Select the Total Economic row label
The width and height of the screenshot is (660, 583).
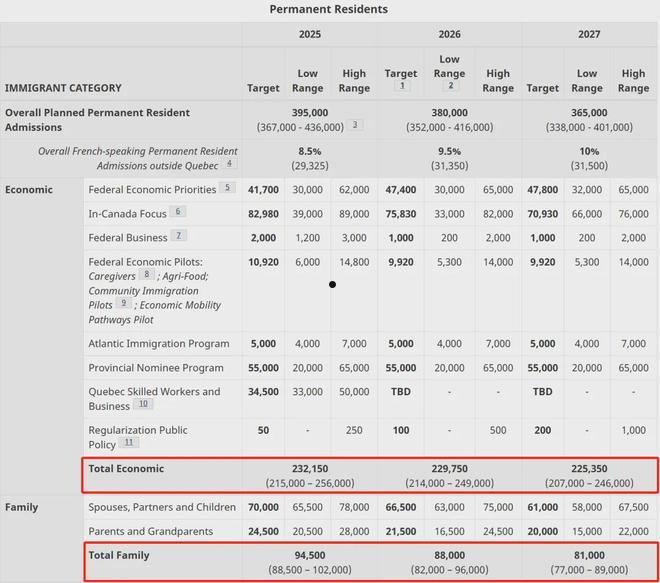pyautogui.click(x=126, y=468)
